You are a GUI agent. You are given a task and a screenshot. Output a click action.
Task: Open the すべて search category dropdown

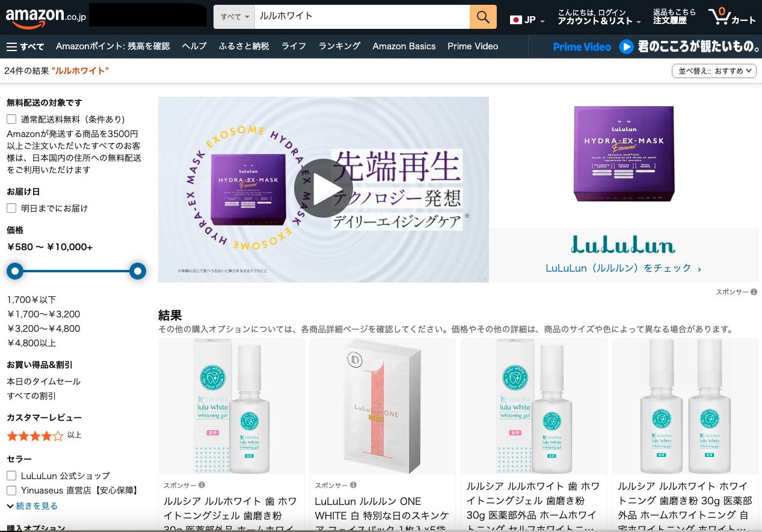pos(235,17)
